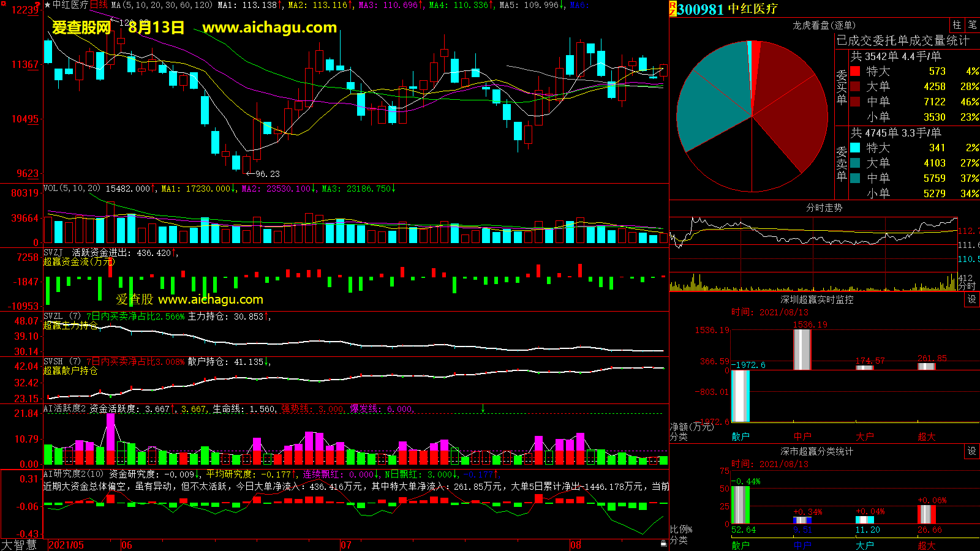The width and height of the screenshot is (980, 551).
Task: Select the 日线 daily period label
Action: [x=99, y=5]
